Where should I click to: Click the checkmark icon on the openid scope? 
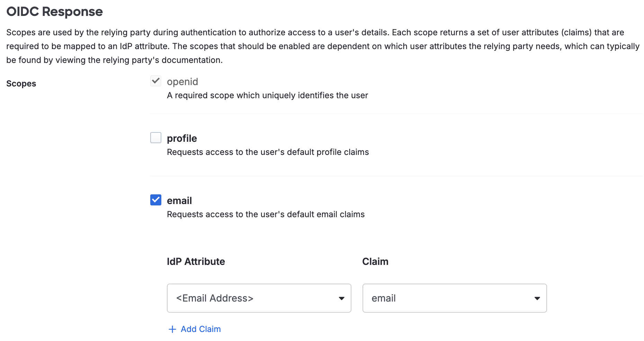(156, 81)
